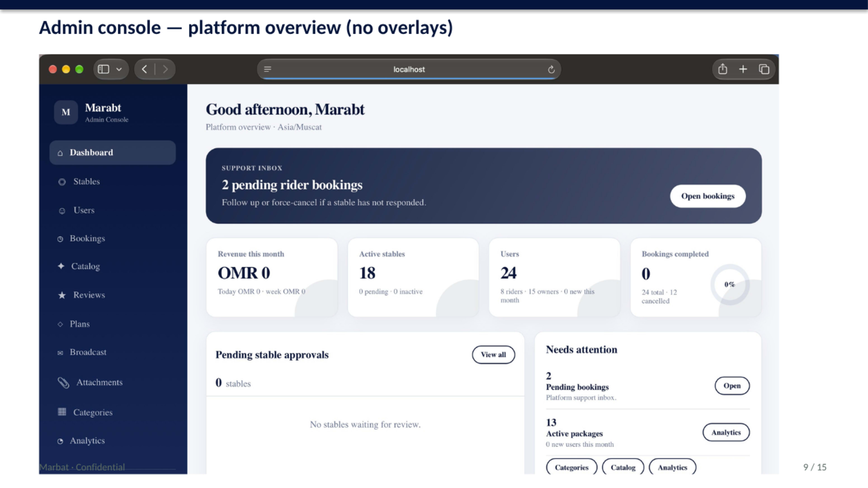The image size is (868, 488).
Task: Reload the localhost page
Action: [x=551, y=69]
